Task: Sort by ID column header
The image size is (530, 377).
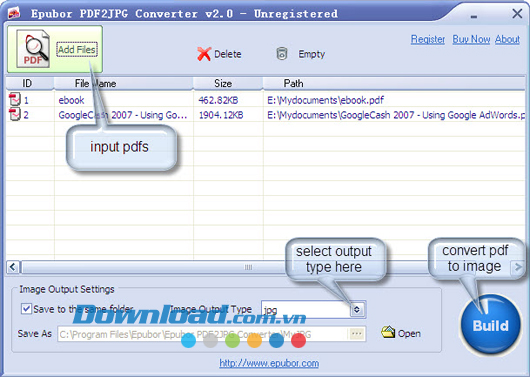Action: (x=30, y=84)
